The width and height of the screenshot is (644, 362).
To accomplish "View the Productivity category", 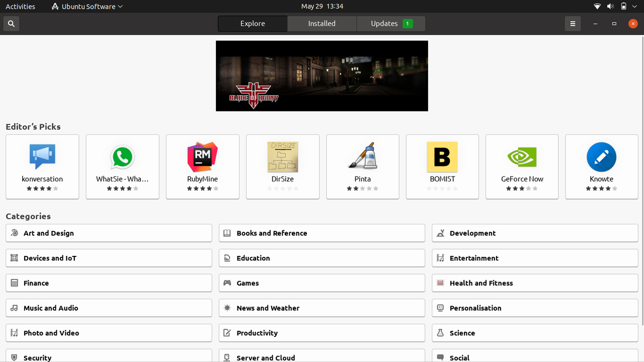I will point(322,333).
